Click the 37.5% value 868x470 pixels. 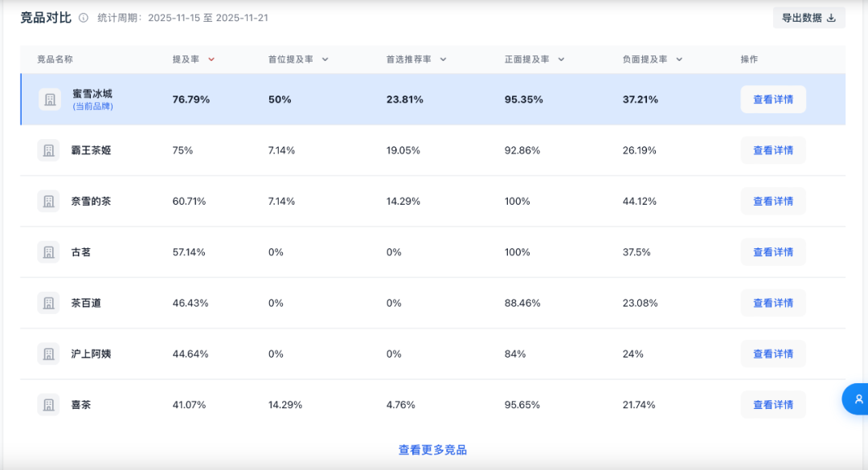637,252
